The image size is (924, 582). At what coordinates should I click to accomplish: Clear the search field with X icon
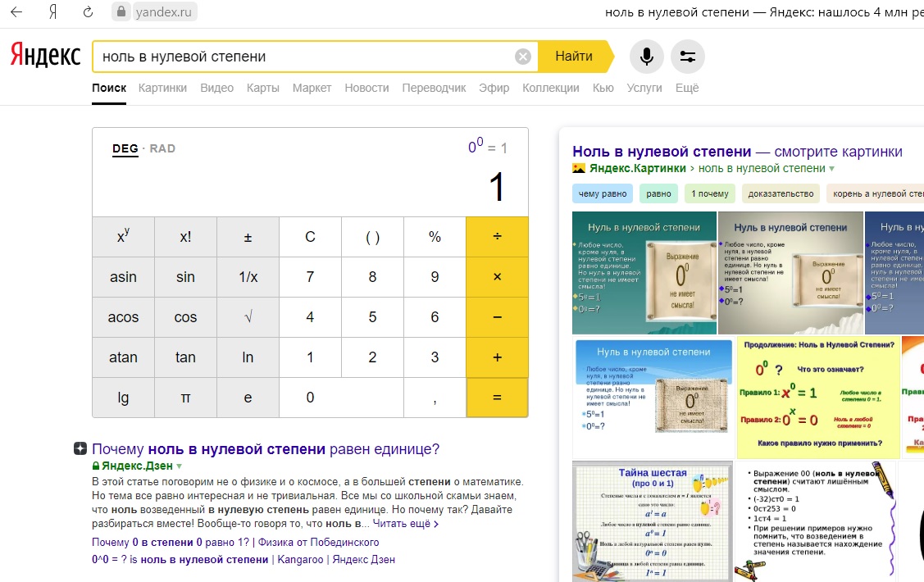tap(523, 57)
